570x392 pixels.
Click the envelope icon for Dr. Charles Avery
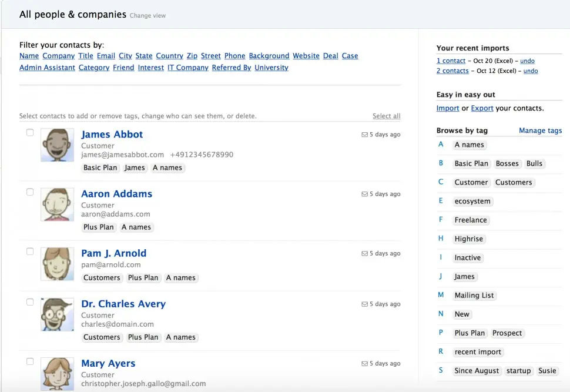point(364,304)
